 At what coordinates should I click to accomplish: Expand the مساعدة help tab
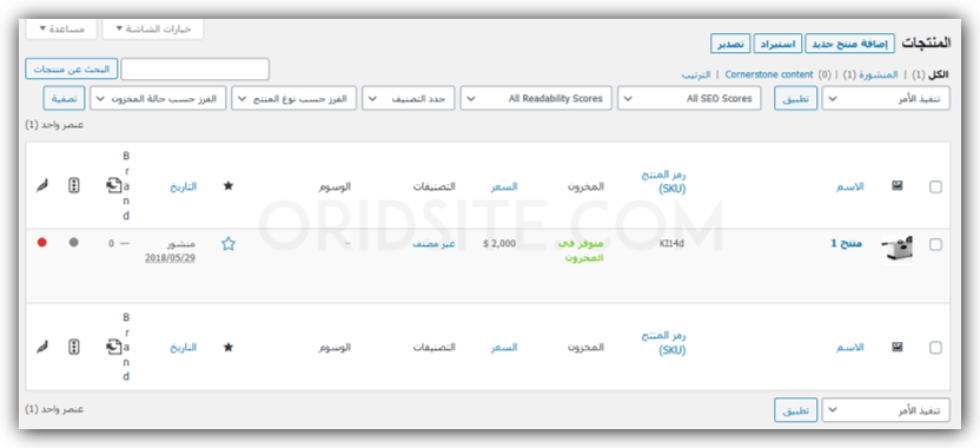click(61, 29)
